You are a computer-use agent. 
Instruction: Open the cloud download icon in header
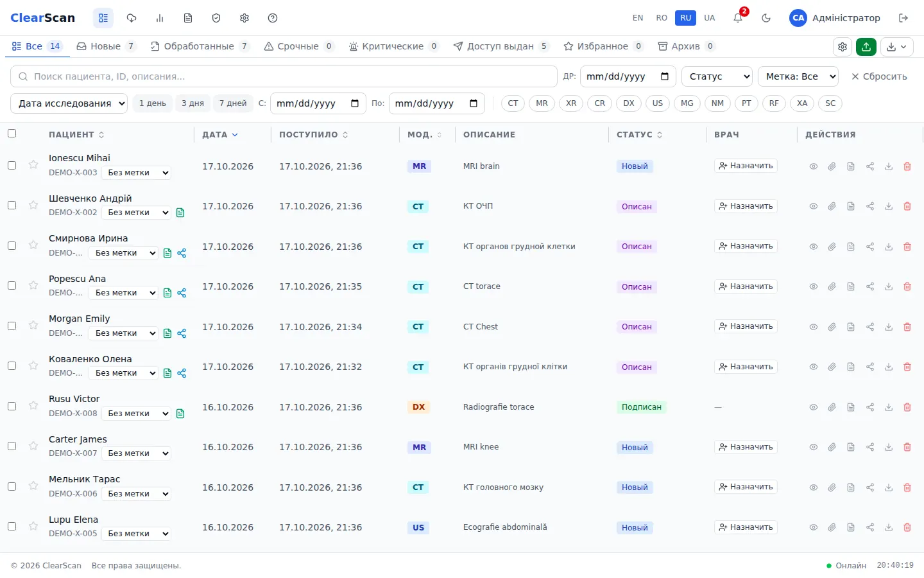click(x=132, y=18)
